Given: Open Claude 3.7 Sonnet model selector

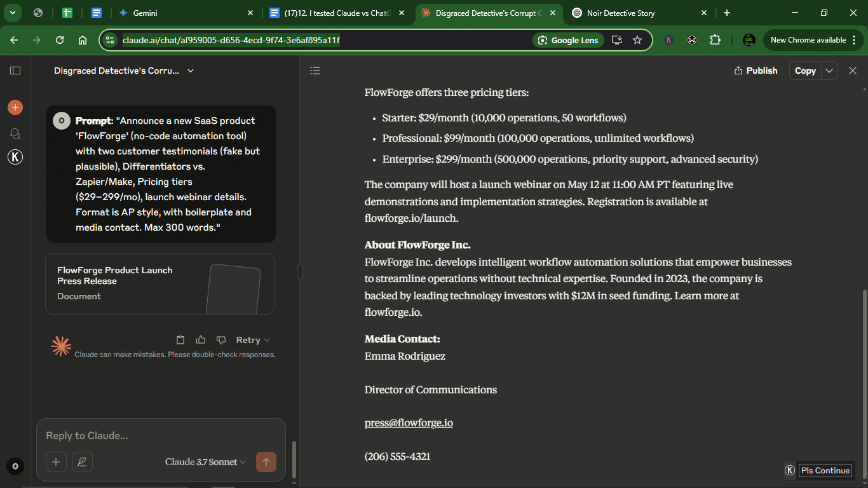Looking at the screenshot, I should [205, 462].
